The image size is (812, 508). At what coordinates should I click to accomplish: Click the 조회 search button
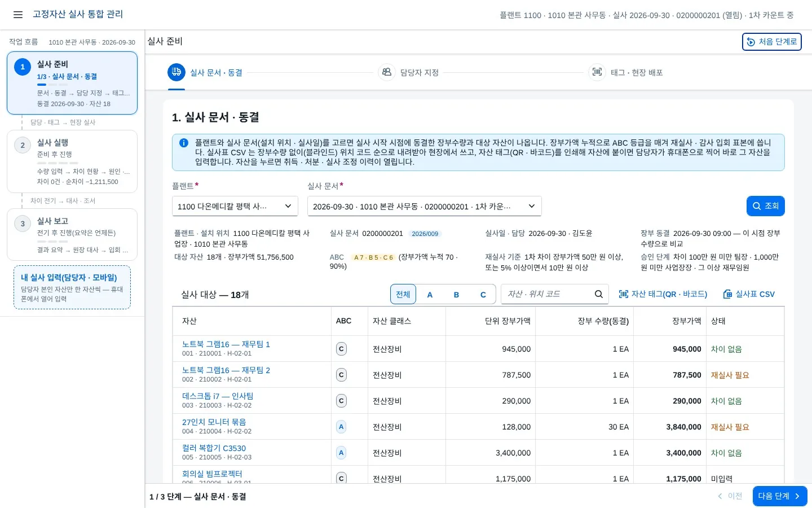(766, 206)
